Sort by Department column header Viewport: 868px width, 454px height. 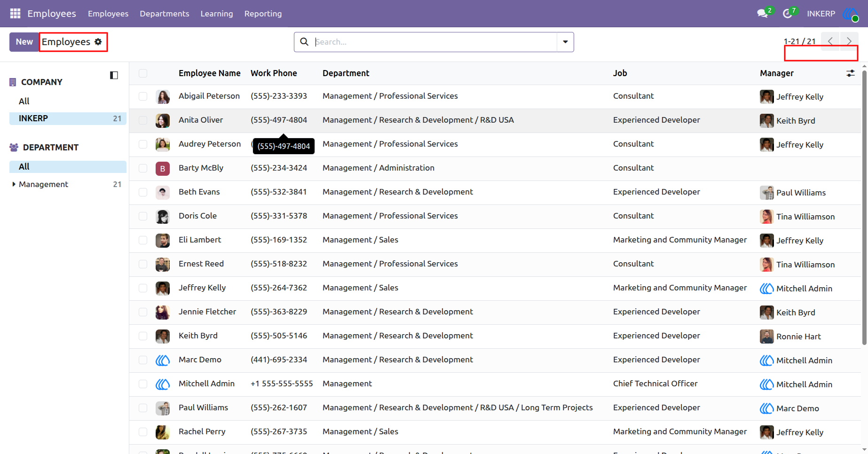click(346, 73)
